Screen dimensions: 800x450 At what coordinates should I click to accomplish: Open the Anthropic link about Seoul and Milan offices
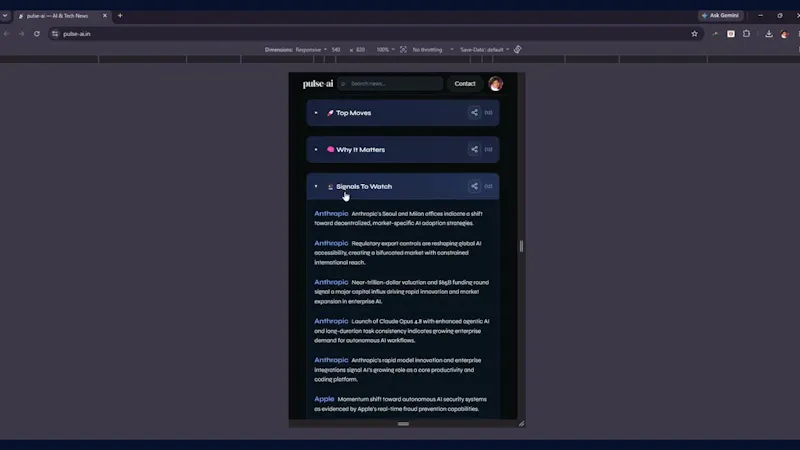click(x=331, y=213)
